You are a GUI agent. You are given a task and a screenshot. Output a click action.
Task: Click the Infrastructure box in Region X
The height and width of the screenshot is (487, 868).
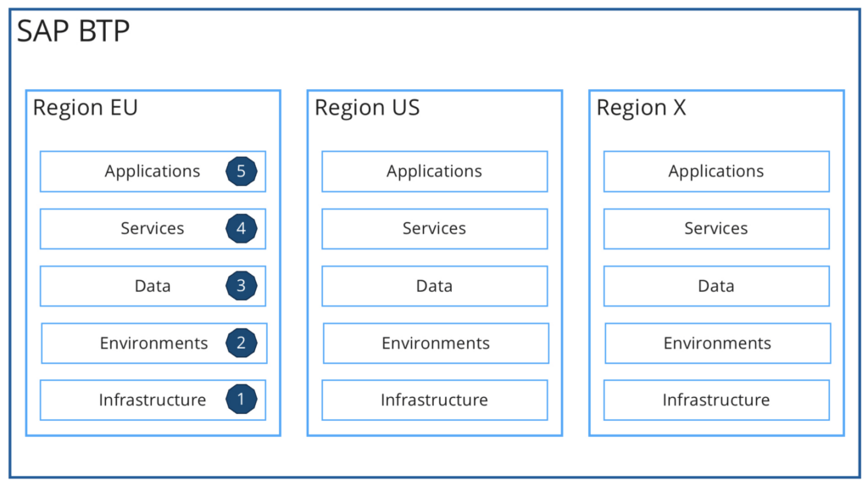coord(715,400)
